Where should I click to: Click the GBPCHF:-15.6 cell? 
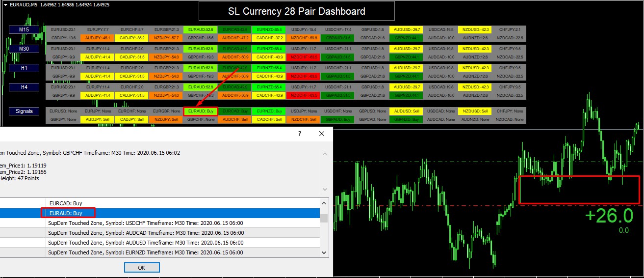coord(200,38)
